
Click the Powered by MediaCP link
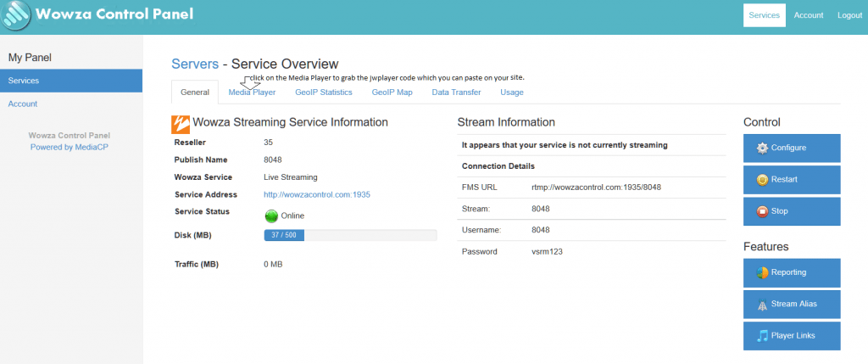pos(70,148)
